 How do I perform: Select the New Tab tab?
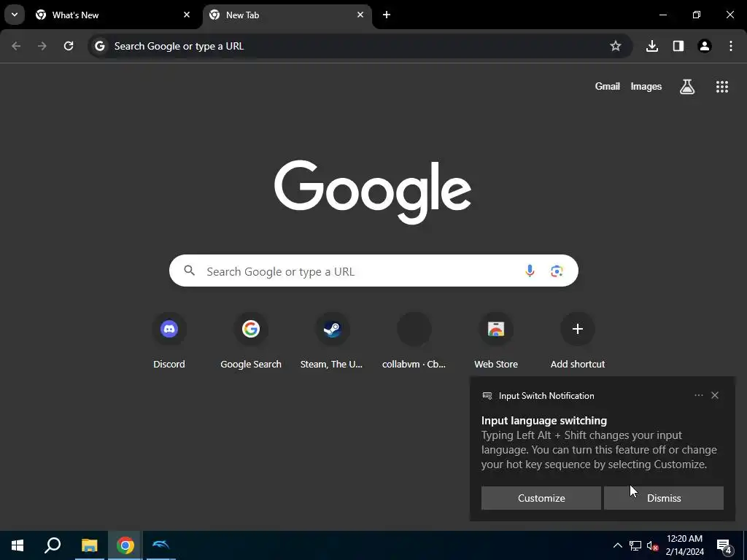(x=287, y=15)
